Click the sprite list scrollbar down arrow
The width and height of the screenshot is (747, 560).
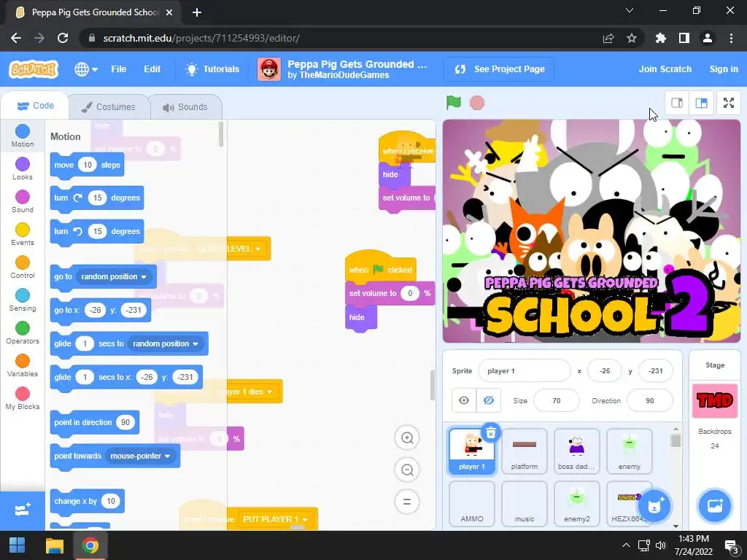click(x=676, y=526)
